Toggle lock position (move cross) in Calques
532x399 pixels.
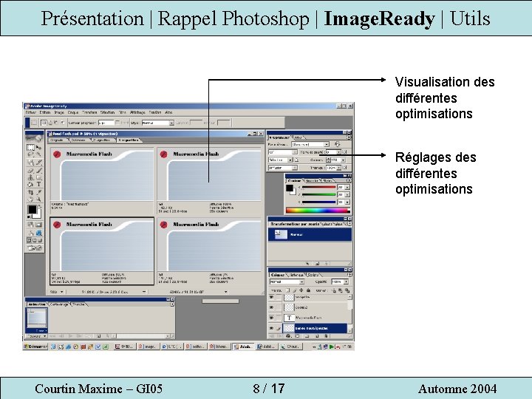(x=301, y=290)
